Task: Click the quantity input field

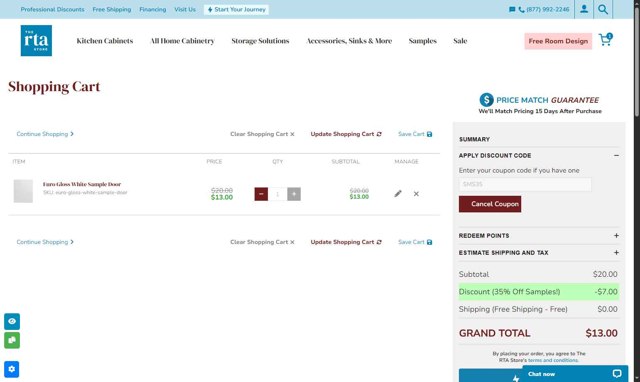Action: [278, 194]
